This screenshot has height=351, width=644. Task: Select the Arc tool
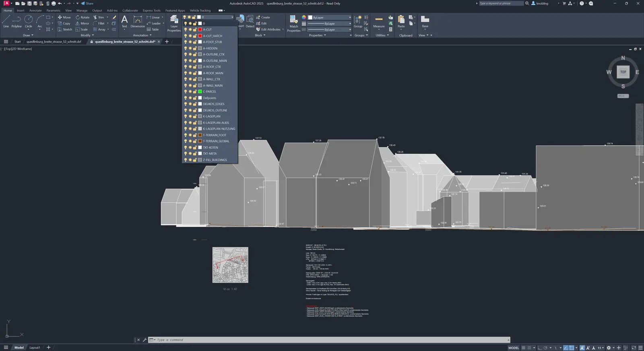coord(39,22)
